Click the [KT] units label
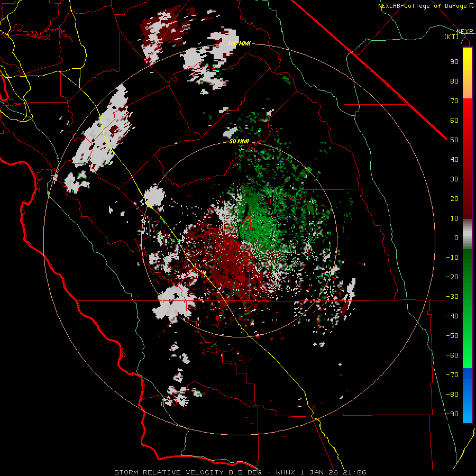This screenshot has width=476, height=476. click(x=451, y=36)
